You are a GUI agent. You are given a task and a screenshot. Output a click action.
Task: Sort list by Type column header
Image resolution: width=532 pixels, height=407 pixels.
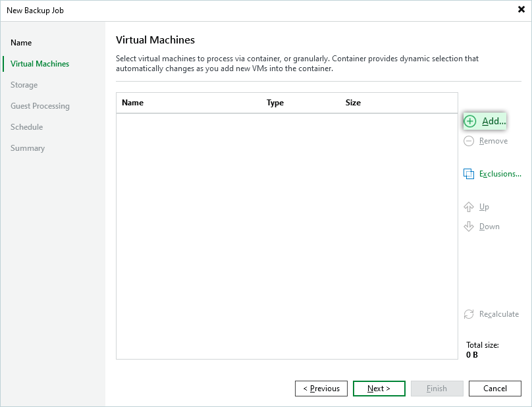(x=275, y=103)
